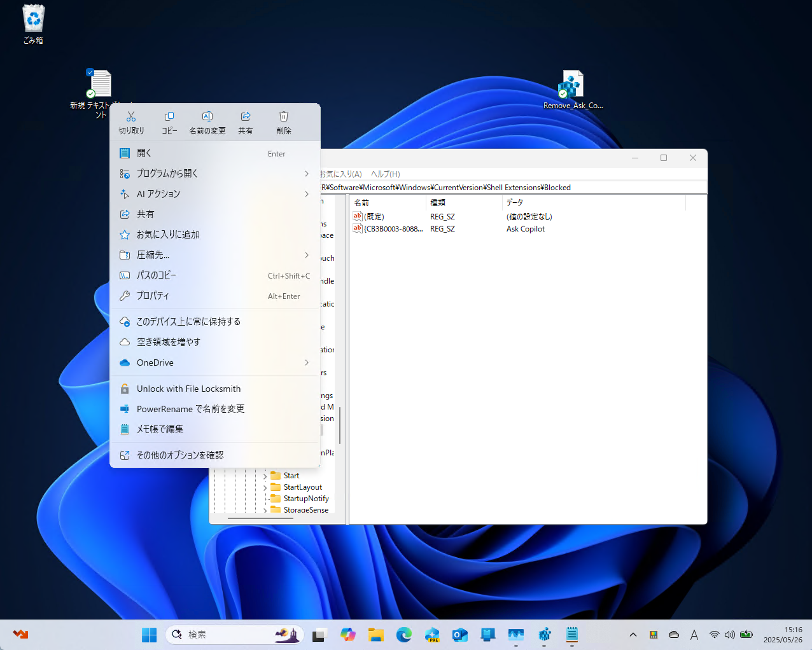Expand AI アクション submenu
This screenshot has height=650, width=812.
(215, 194)
